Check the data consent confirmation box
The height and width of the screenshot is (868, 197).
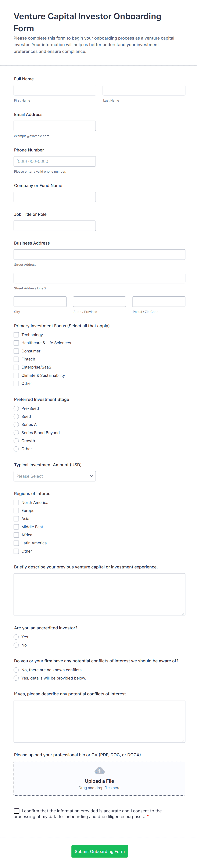[17, 811]
